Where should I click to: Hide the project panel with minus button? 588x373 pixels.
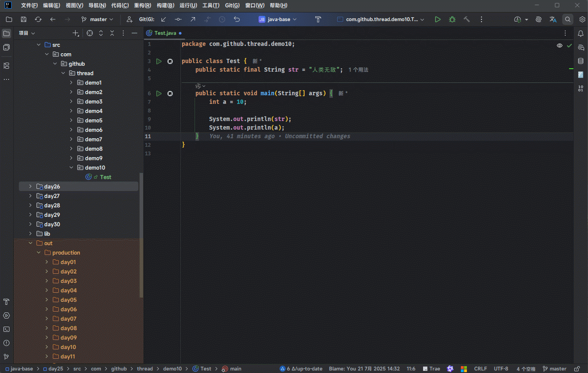coord(134,33)
